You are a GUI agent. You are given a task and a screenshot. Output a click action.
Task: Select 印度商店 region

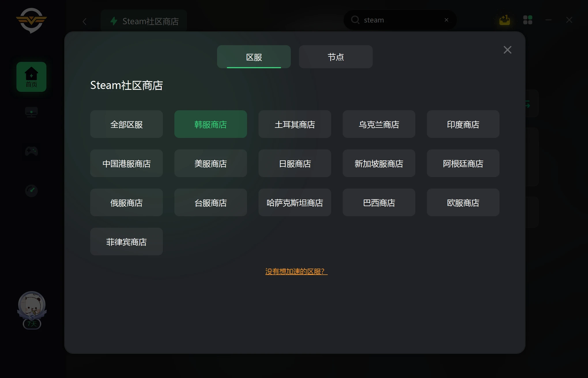click(x=463, y=124)
